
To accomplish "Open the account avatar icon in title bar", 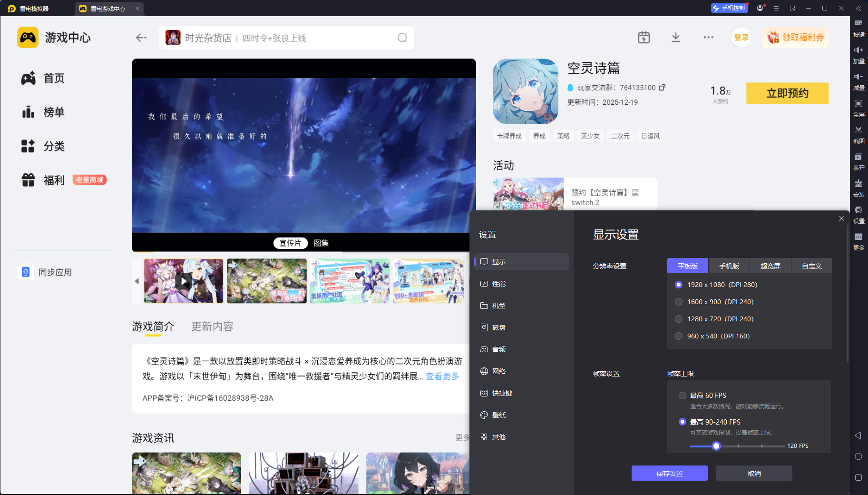I will (760, 8).
